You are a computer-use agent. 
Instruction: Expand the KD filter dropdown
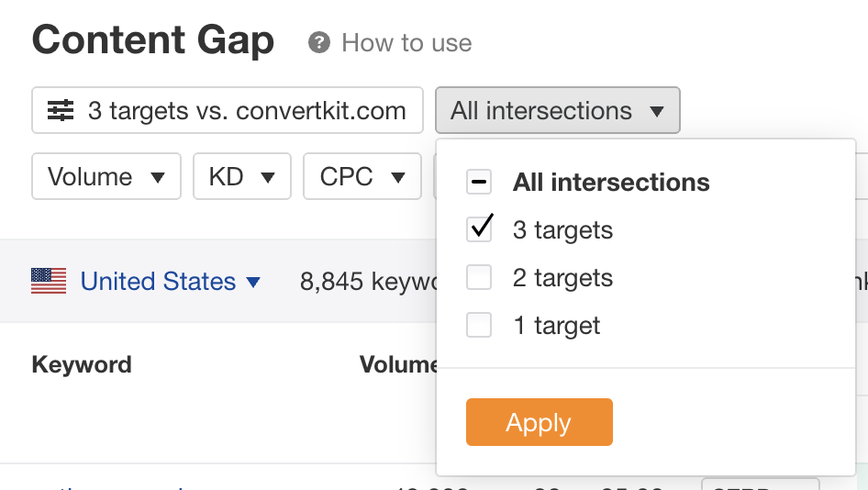pos(241,176)
